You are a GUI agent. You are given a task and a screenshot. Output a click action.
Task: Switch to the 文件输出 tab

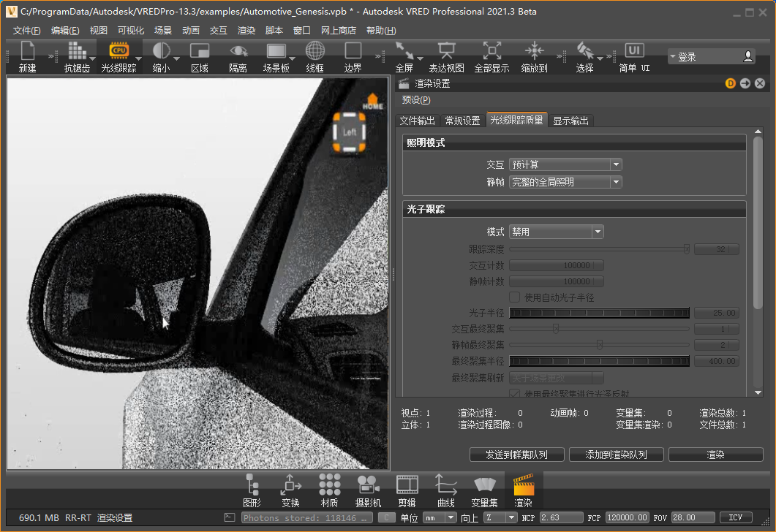(417, 121)
